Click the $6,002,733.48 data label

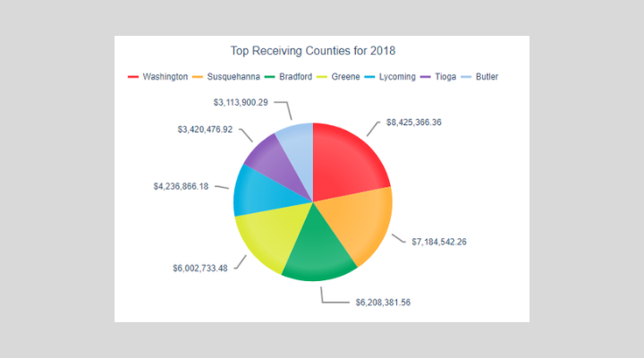(200, 268)
